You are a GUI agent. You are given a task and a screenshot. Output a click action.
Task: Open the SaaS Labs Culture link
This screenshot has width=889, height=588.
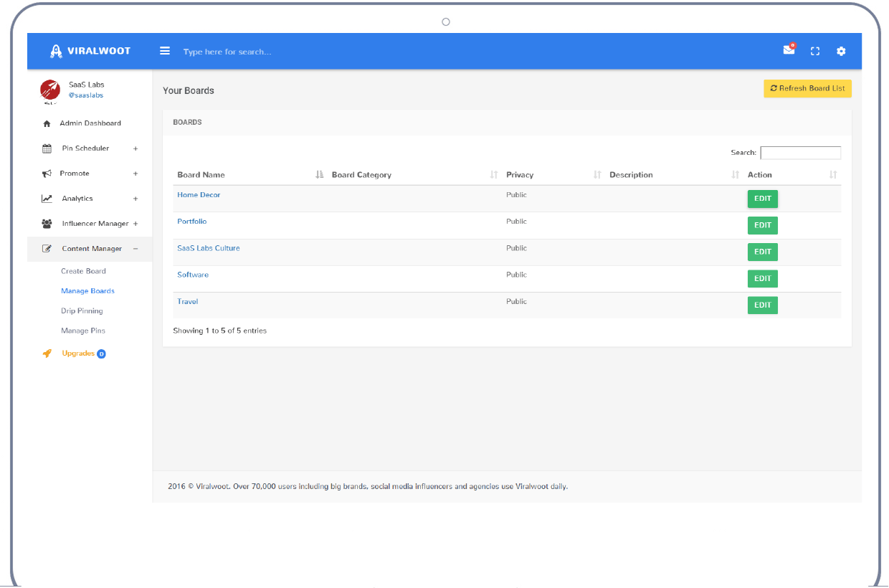tap(209, 248)
